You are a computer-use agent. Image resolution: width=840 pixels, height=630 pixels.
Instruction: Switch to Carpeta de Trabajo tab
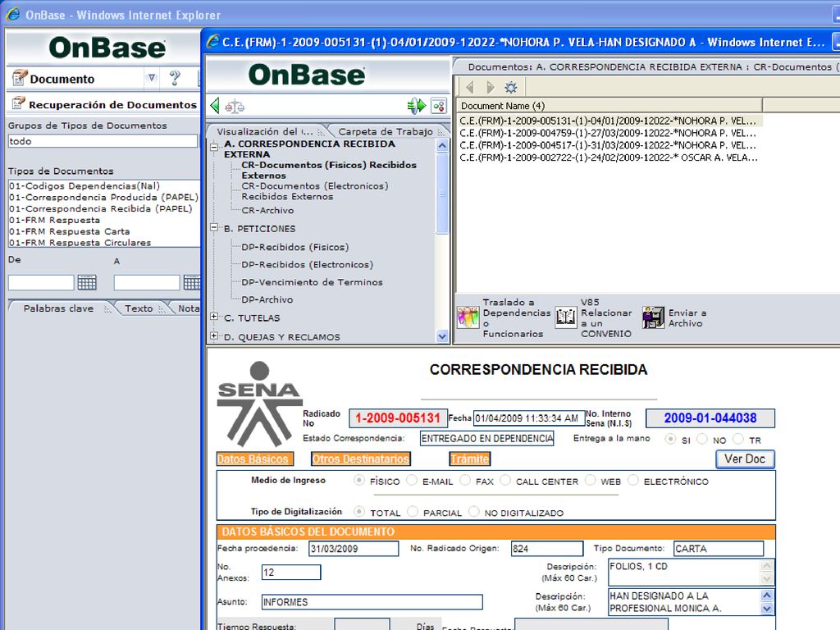point(386,131)
